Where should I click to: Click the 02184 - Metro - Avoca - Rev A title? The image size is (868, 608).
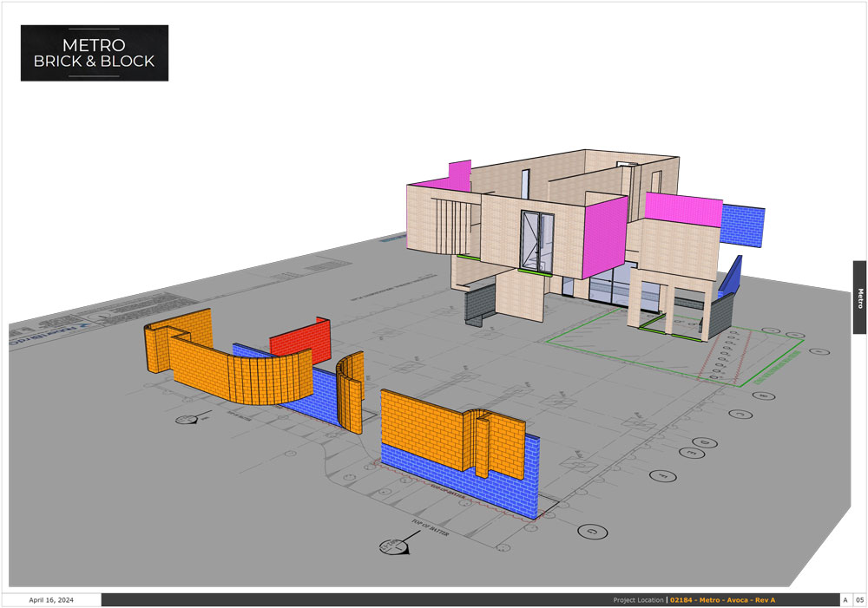(722, 599)
